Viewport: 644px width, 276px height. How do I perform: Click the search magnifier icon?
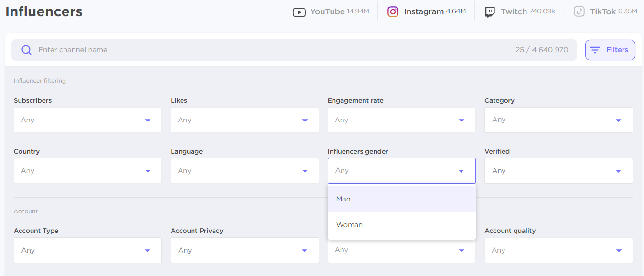pos(27,50)
